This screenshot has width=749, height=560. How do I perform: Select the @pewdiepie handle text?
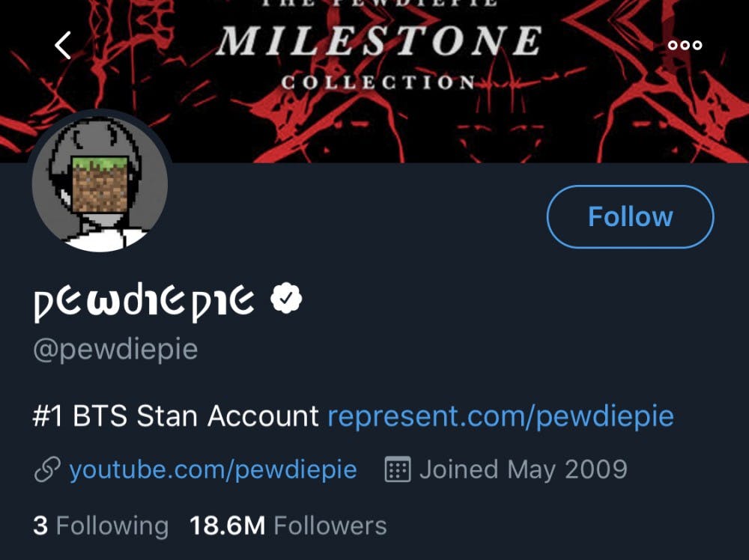(115, 350)
